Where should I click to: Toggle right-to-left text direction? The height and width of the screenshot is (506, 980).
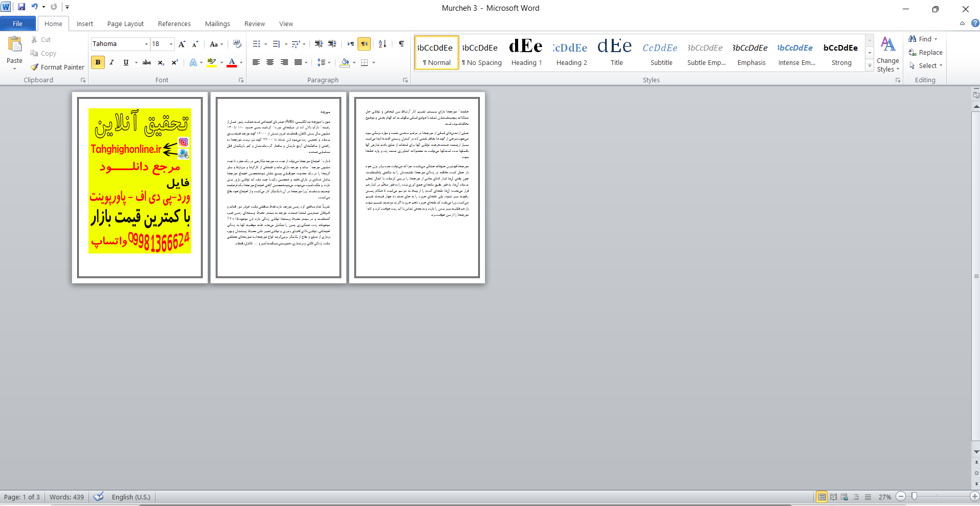[364, 44]
